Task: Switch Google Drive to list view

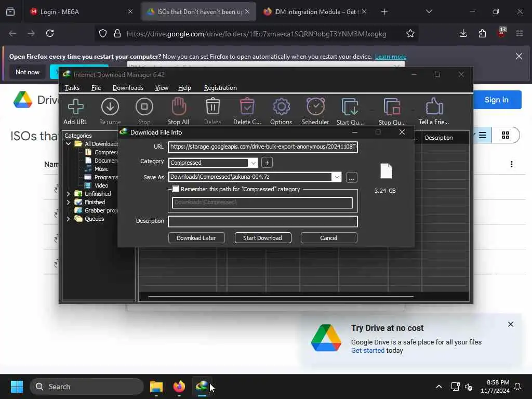Action: tap(483, 136)
